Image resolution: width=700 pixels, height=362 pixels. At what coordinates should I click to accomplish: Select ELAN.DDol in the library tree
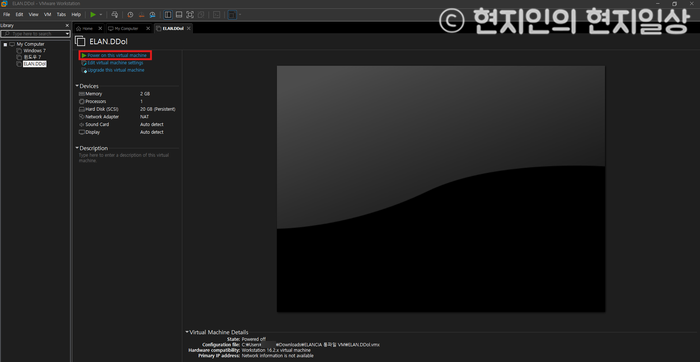(35, 64)
